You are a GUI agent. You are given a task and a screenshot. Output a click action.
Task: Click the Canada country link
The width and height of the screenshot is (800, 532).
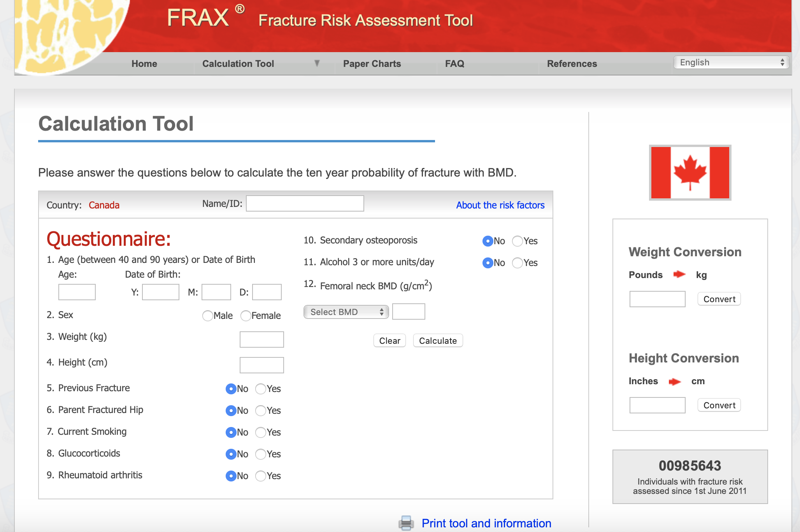point(104,205)
